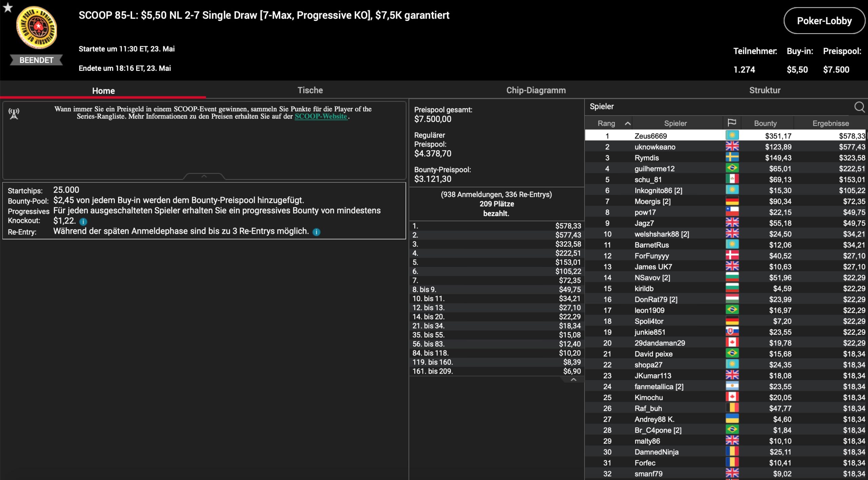The width and height of the screenshot is (868, 480).
Task: Click the favorite star icon
Action: pos(8,7)
